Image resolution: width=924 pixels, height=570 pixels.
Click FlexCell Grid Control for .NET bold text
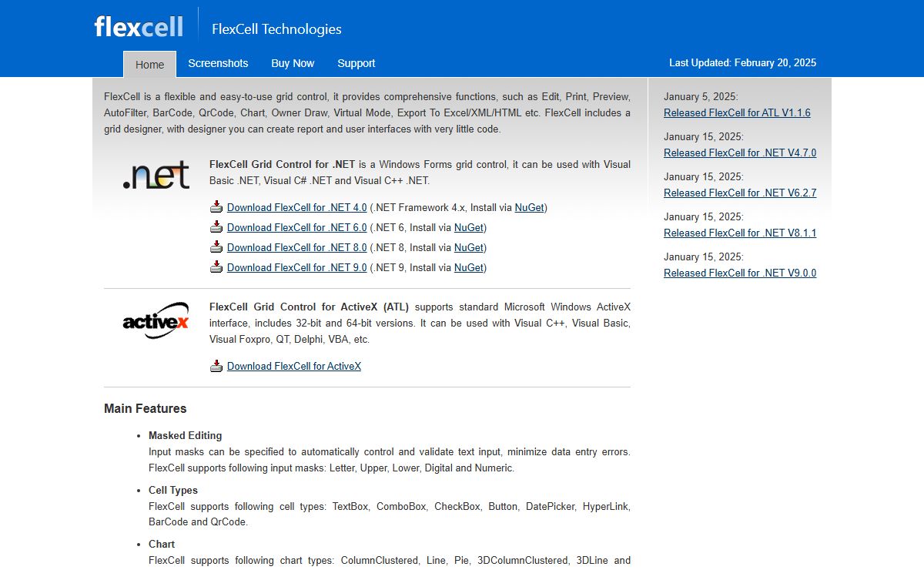click(283, 164)
